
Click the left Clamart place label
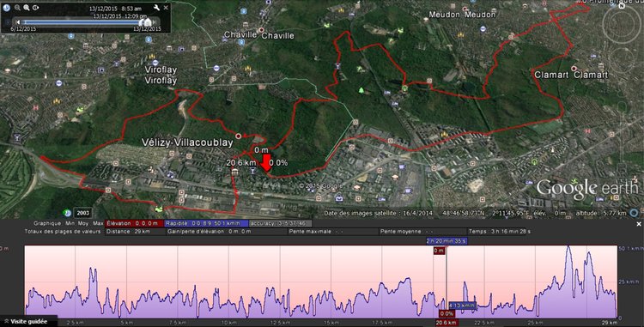pos(550,75)
